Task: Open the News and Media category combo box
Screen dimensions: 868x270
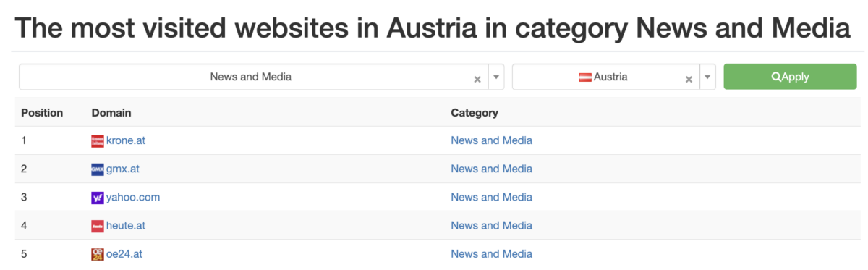Action: (262, 77)
